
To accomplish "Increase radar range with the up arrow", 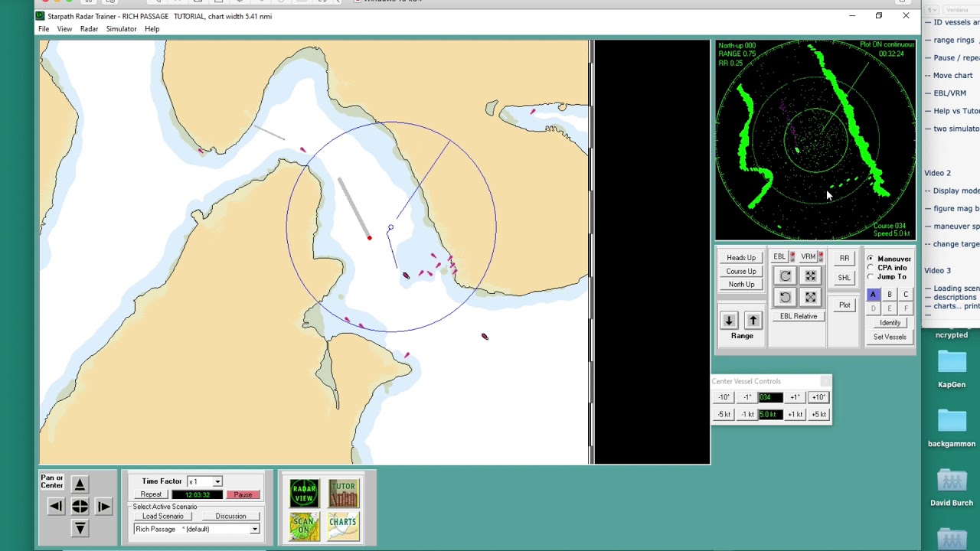I will click(753, 321).
